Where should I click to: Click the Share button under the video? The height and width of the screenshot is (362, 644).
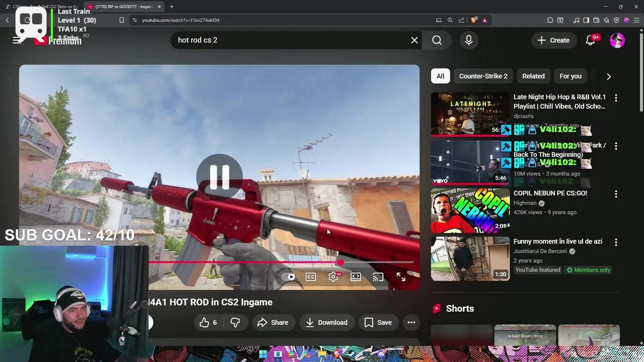click(x=273, y=322)
